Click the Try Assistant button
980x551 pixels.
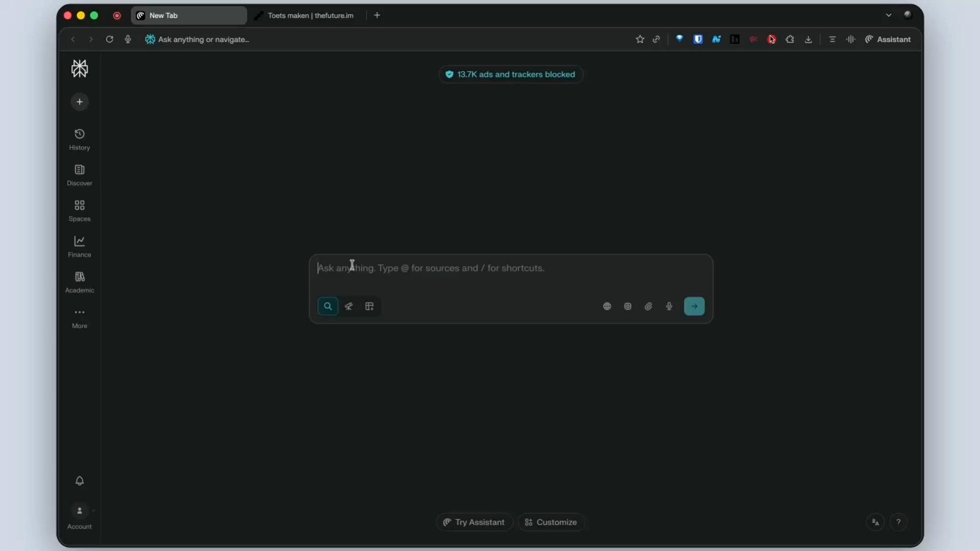[474, 522]
